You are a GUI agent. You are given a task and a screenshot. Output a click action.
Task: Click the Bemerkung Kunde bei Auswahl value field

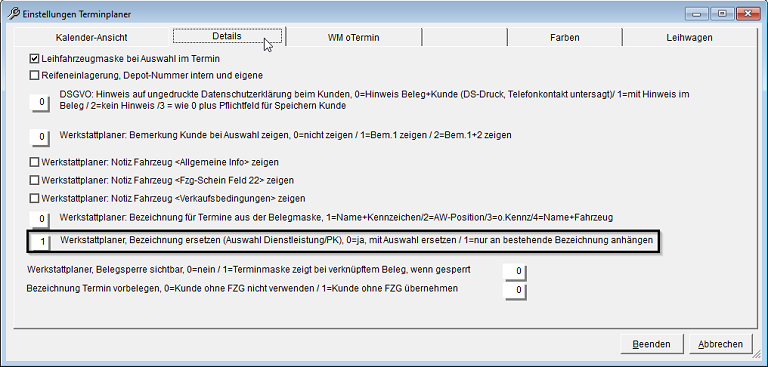(41, 137)
